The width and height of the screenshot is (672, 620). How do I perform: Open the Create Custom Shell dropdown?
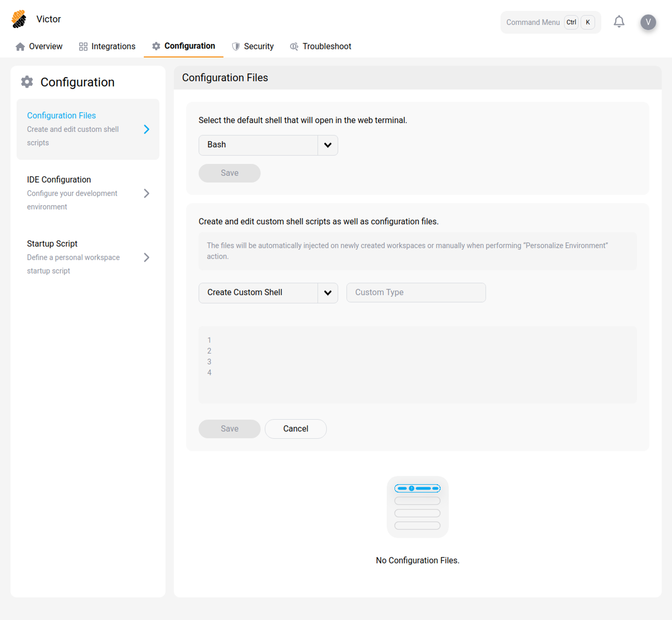[x=268, y=292]
